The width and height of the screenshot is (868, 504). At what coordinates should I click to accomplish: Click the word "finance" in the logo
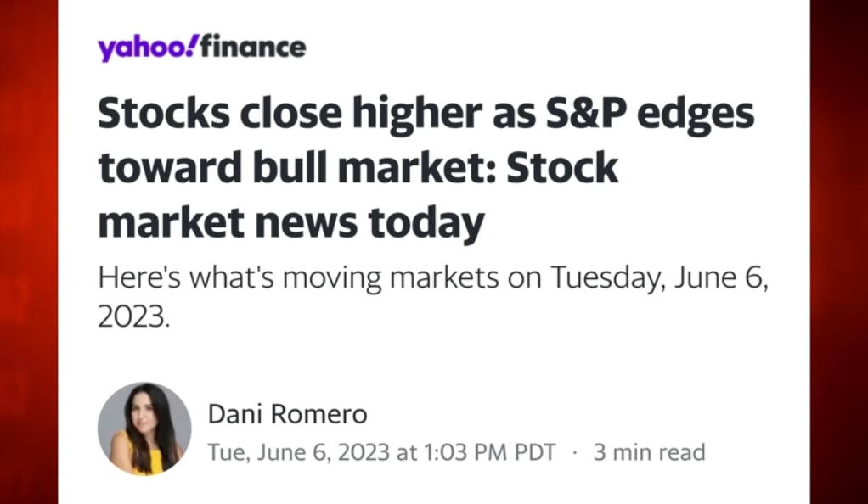(x=253, y=47)
